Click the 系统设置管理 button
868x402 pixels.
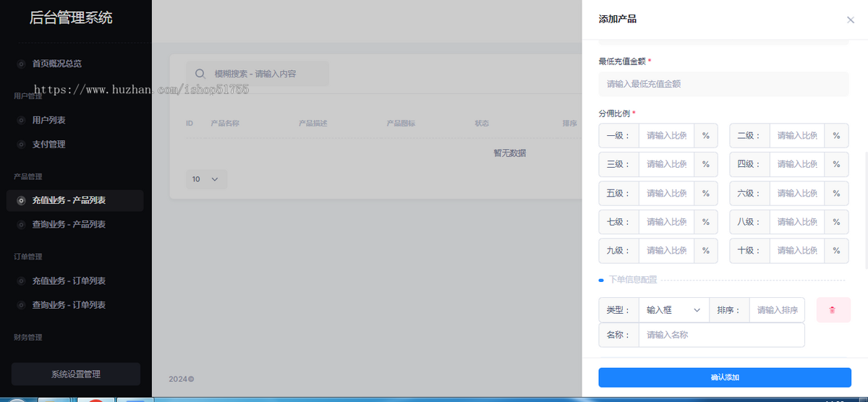[76, 374]
